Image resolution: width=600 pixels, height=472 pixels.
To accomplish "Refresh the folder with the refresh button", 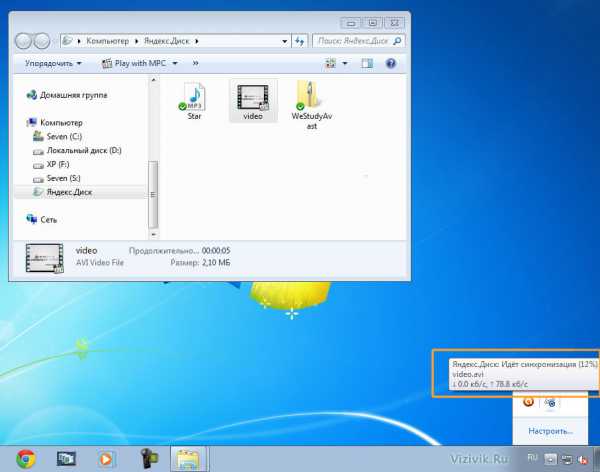I will tap(300, 41).
